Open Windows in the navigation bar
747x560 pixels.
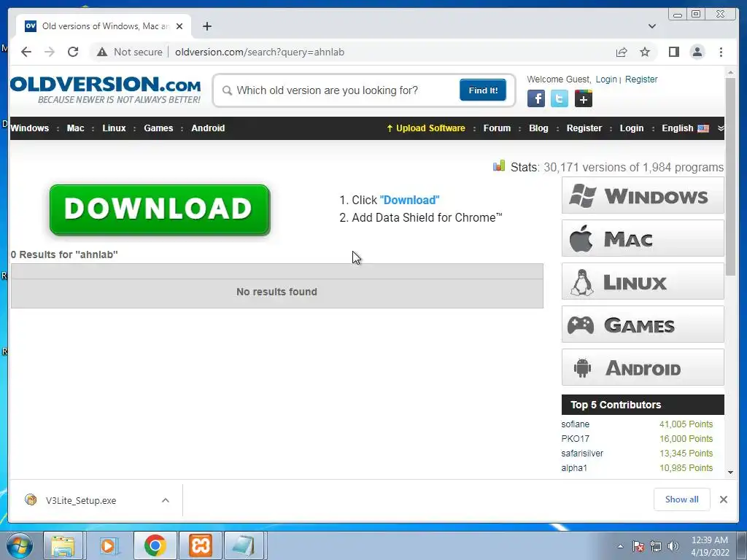29,128
